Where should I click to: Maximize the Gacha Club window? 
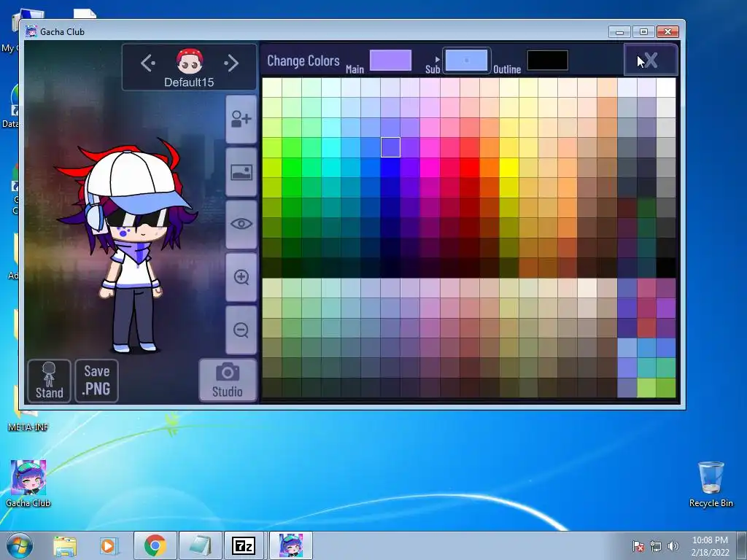[x=643, y=32]
